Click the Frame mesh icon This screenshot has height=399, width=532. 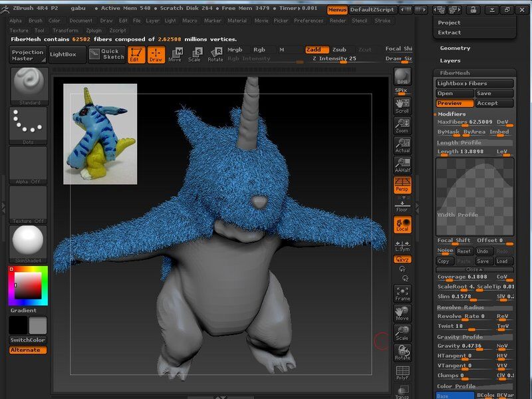(x=402, y=293)
